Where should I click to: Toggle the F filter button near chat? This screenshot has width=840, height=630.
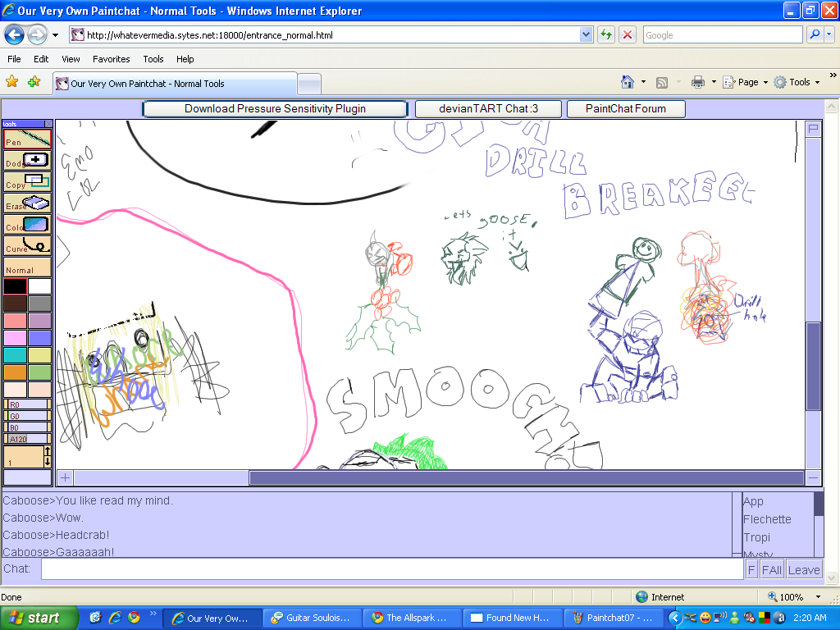[750, 568]
